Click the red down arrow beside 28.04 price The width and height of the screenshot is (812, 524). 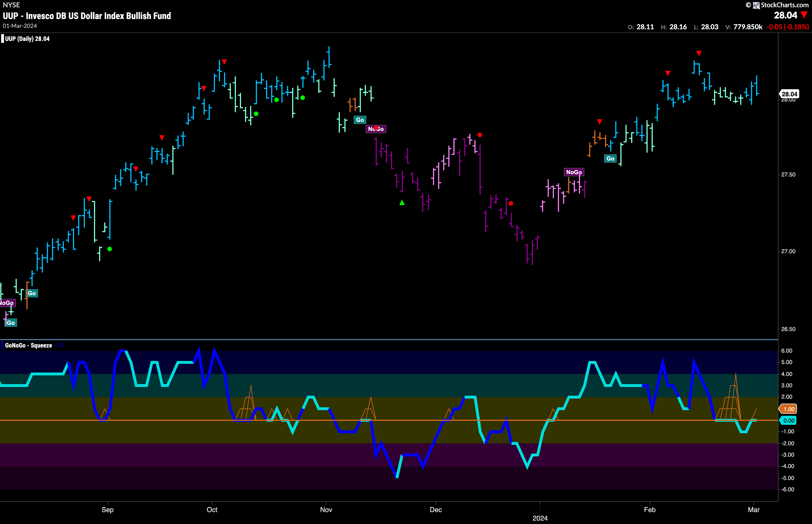pos(804,15)
